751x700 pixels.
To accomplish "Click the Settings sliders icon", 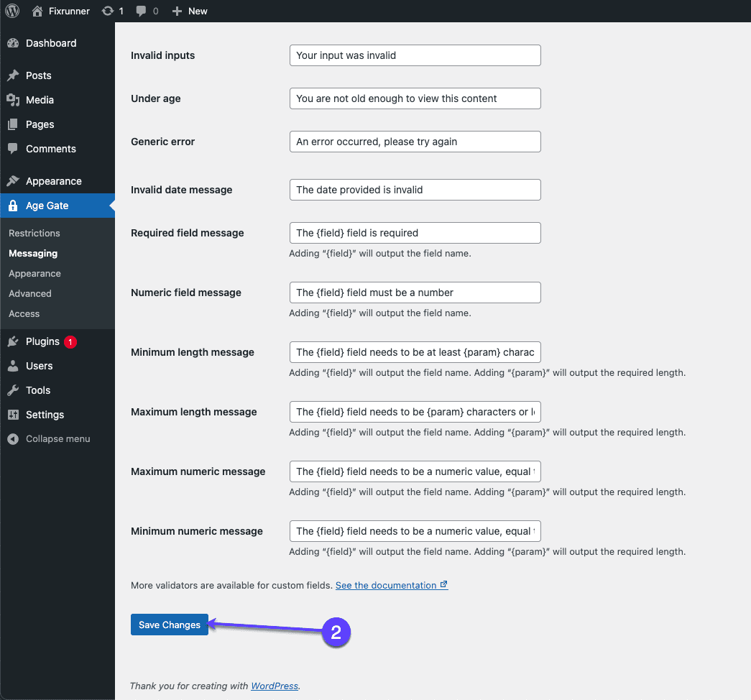I will click(x=13, y=415).
